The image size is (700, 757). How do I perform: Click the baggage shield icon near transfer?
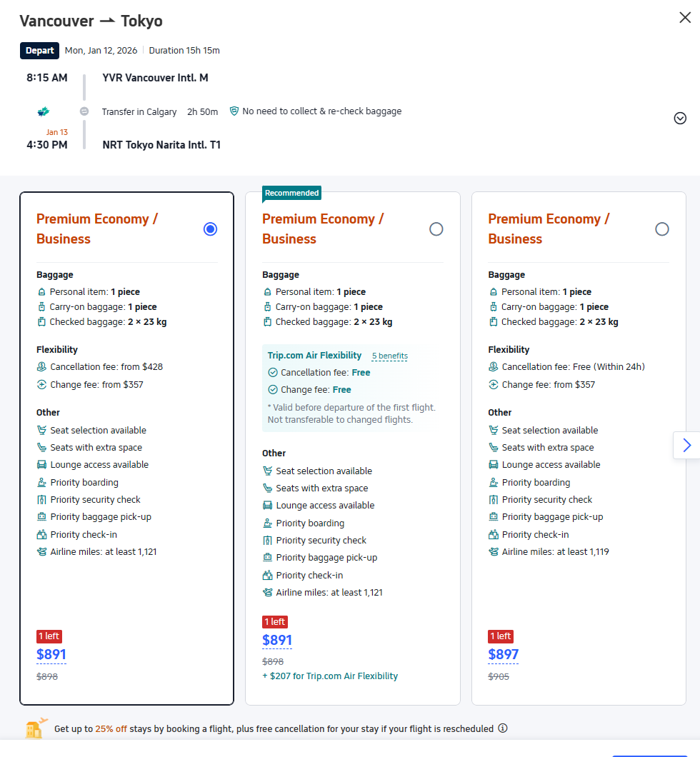pyautogui.click(x=234, y=111)
